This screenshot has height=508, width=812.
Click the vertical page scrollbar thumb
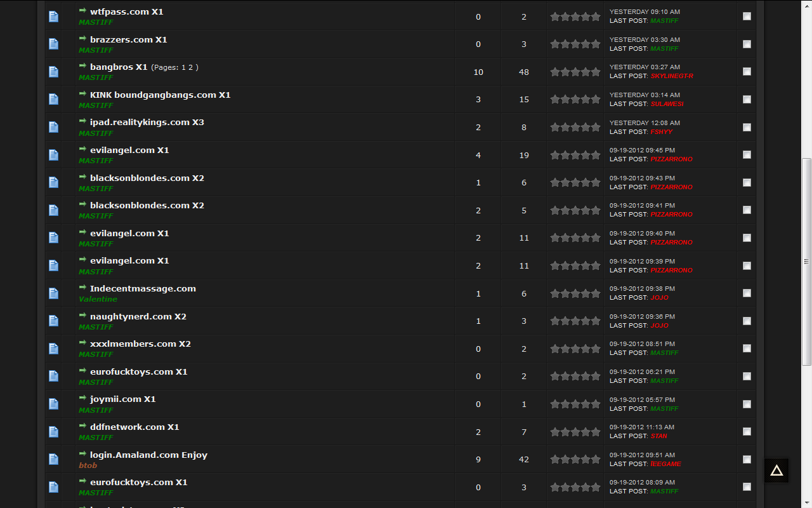coord(806,260)
